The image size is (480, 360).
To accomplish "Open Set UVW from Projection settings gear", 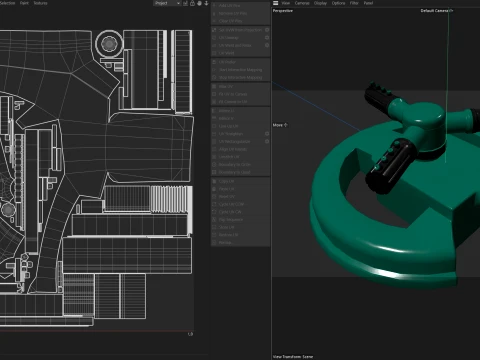I will point(267,30).
